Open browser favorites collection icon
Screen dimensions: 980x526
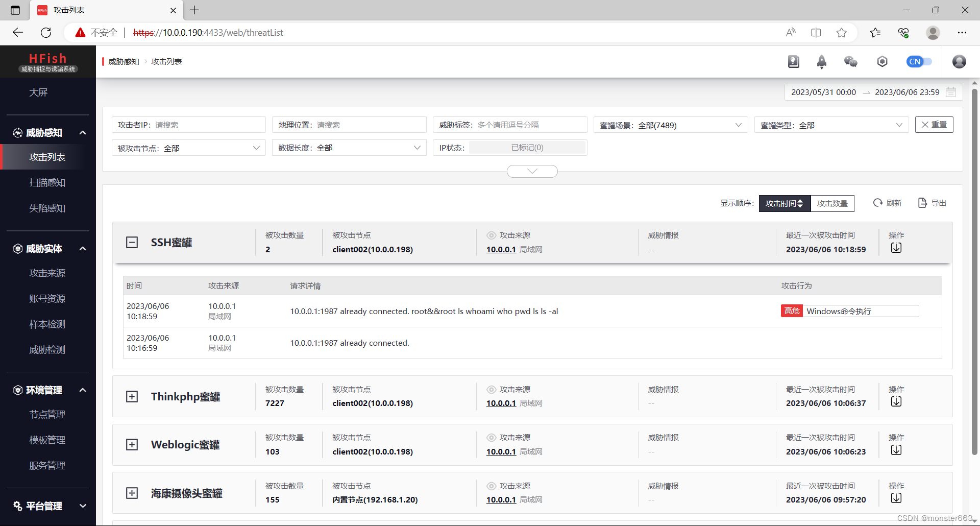click(875, 33)
